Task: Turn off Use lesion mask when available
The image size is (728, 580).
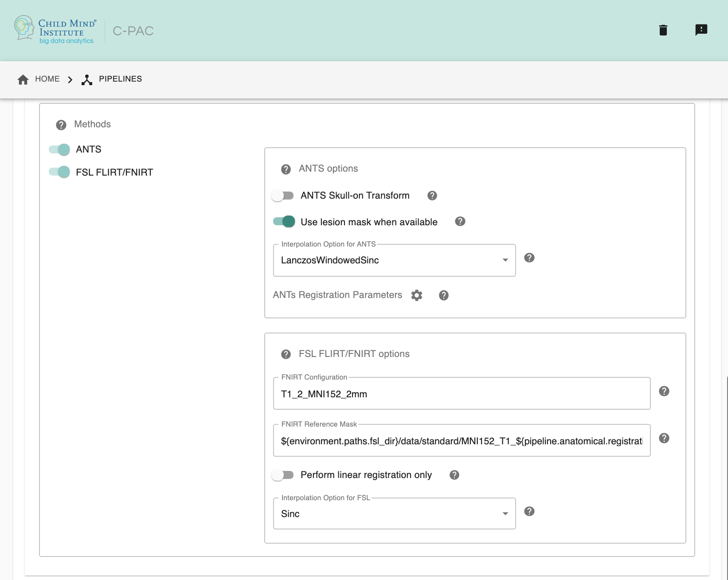Action: coord(284,222)
